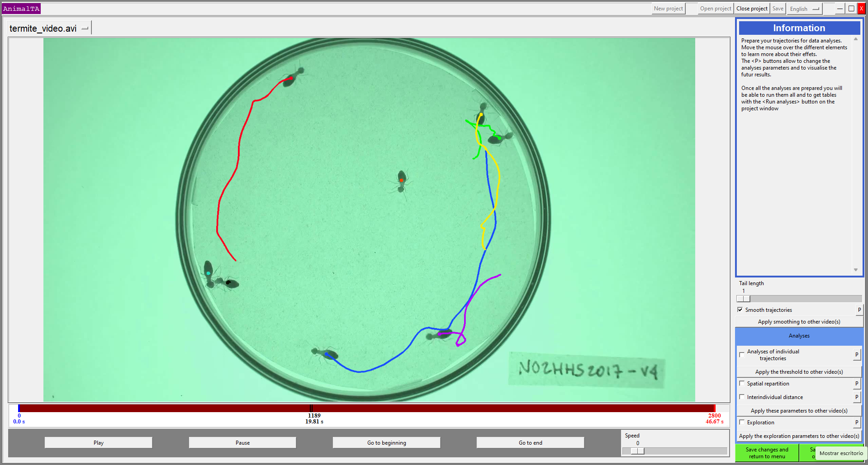The width and height of the screenshot is (868, 465).
Task: Click Go to end button
Action: pos(531,443)
